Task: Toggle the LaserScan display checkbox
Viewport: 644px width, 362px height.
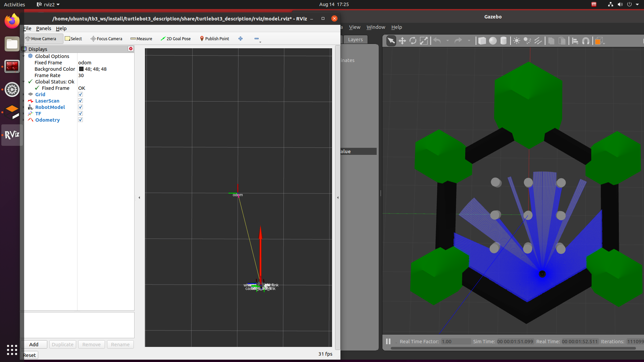Action: tap(80, 101)
